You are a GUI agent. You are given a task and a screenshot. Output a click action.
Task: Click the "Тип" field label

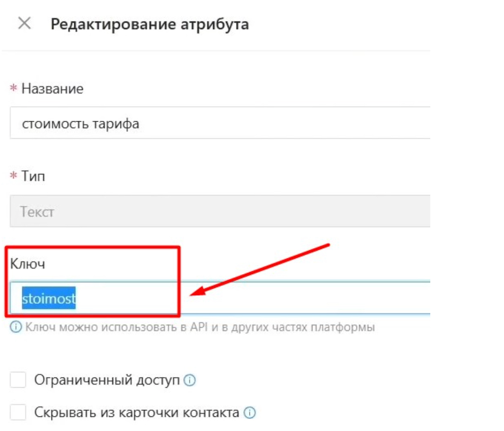[x=33, y=176]
